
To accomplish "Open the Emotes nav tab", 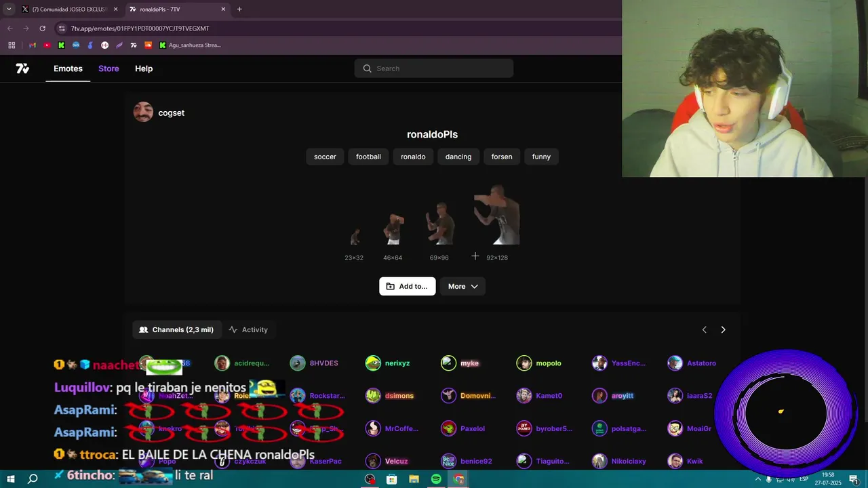I will [x=68, y=68].
